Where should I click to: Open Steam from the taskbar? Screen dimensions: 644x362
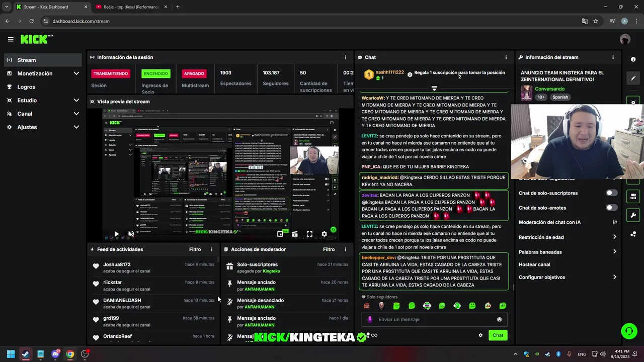(x=26, y=354)
